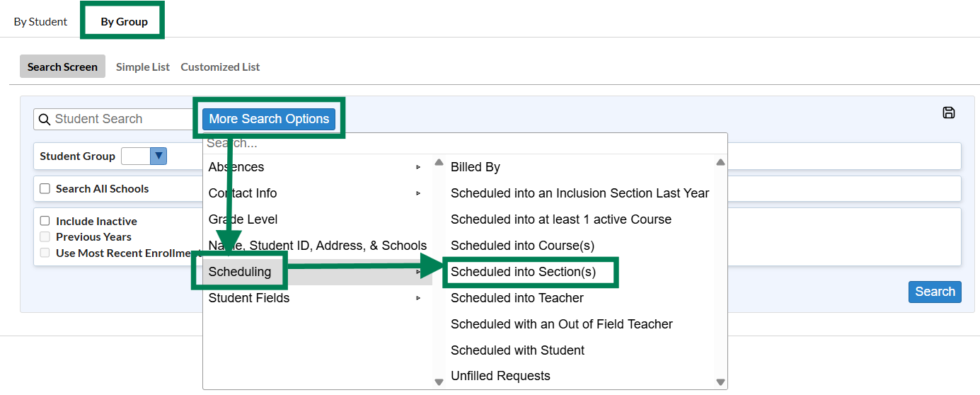Check the Previous Years option

point(45,237)
